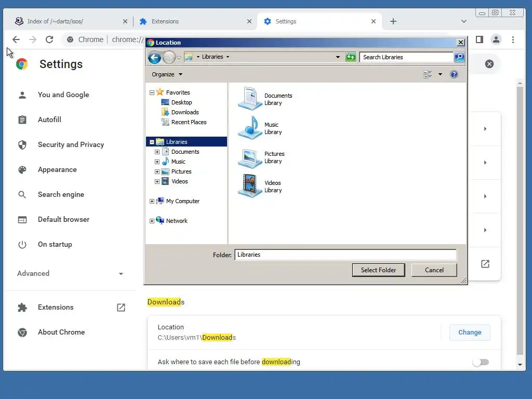Expand the Advanced settings section

(71, 273)
